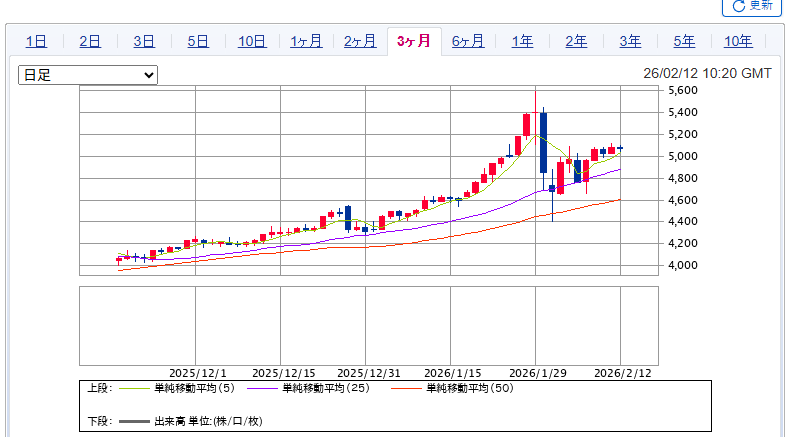Select the 2ヶ月 tab
Screen dimensions: 793x437
(x=360, y=41)
